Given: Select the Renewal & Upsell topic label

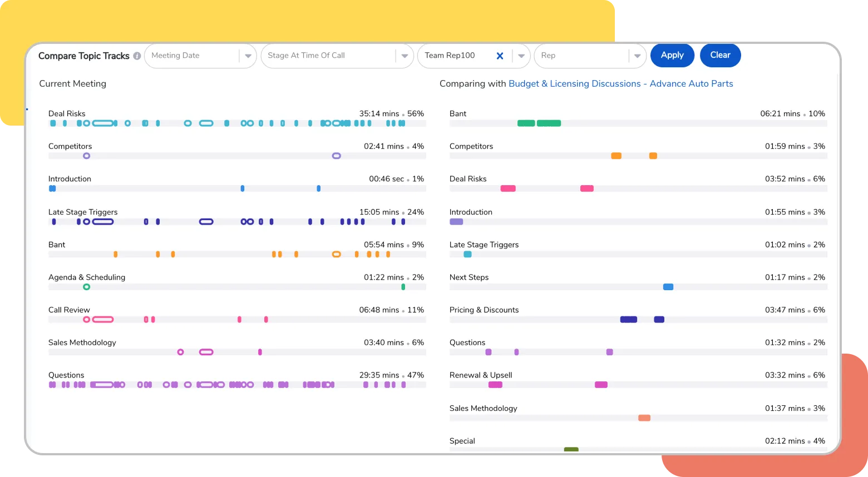Looking at the screenshot, I should (481, 375).
